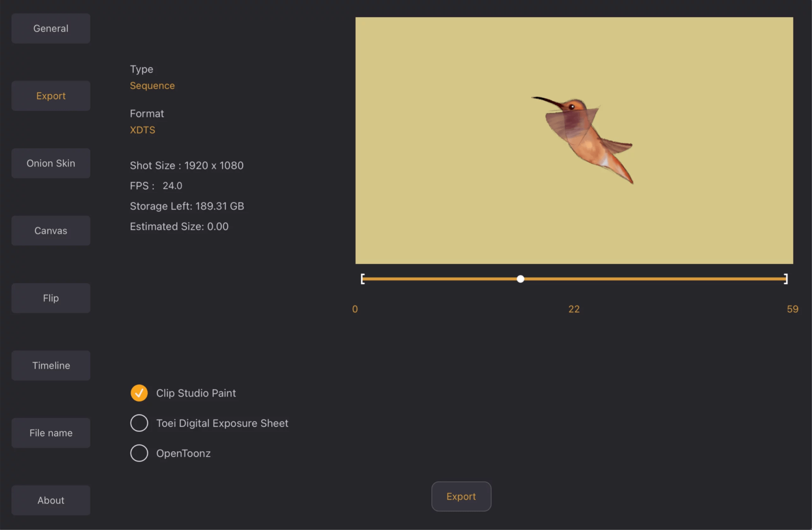Open the About section
Image resolution: width=812 pixels, height=530 pixels.
[x=50, y=500]
